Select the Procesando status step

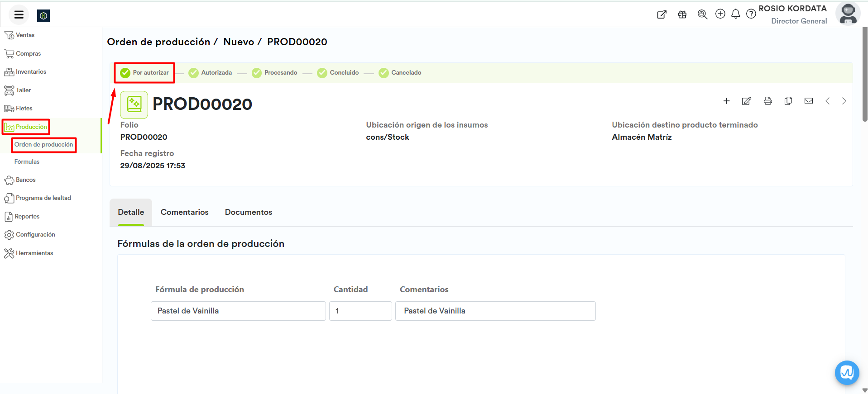(275, 73)
